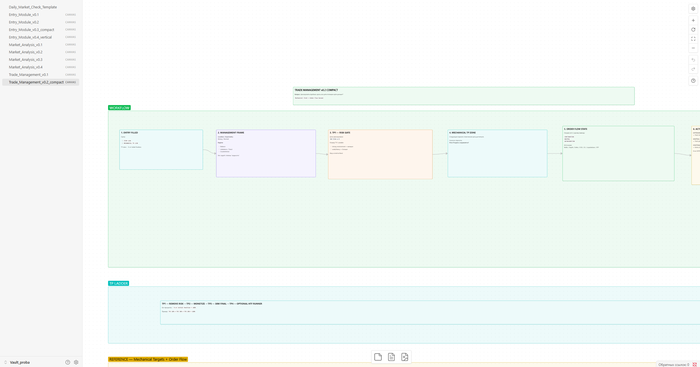Select the TP LADDER group label

(118, 284)
